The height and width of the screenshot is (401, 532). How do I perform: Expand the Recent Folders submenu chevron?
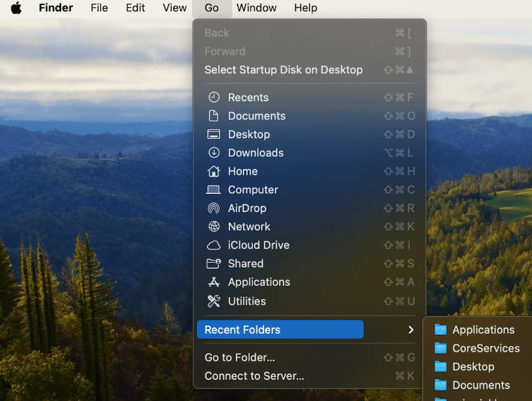pyautogui.click(x=411, y=330)
